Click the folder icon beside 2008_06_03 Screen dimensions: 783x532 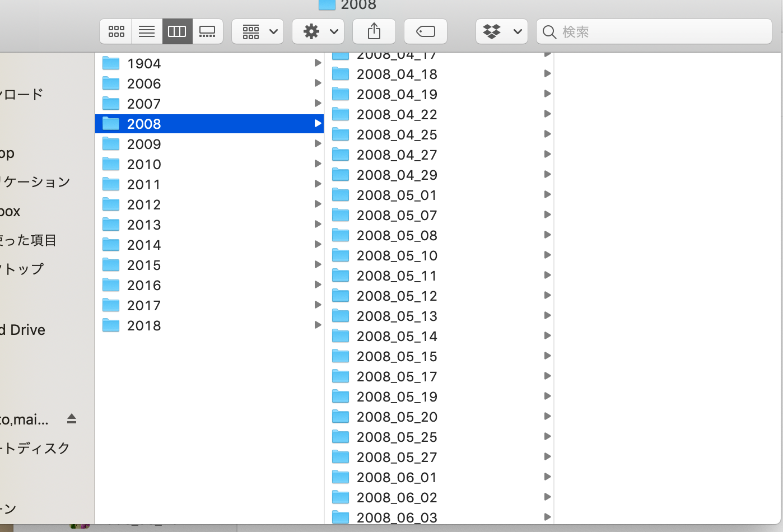point(341,517)
